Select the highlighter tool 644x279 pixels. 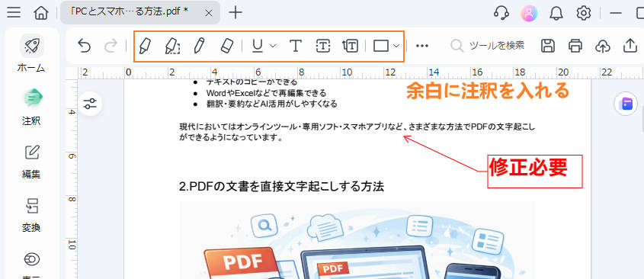click(145, 46)
